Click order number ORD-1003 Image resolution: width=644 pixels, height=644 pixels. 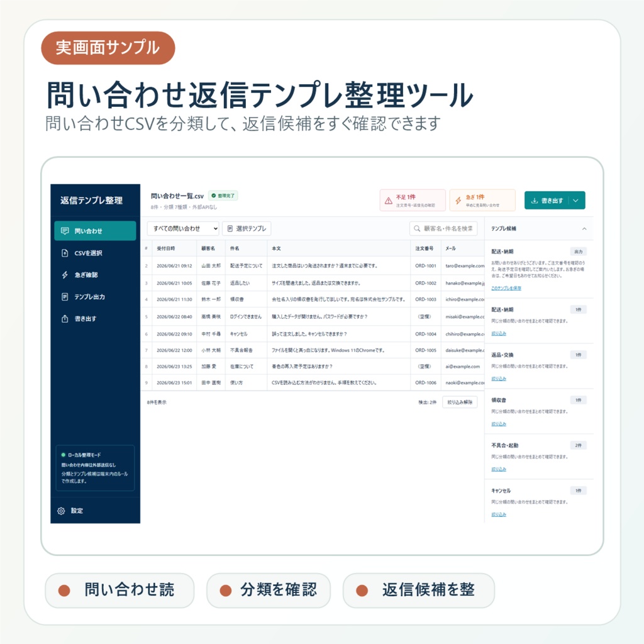426,299
